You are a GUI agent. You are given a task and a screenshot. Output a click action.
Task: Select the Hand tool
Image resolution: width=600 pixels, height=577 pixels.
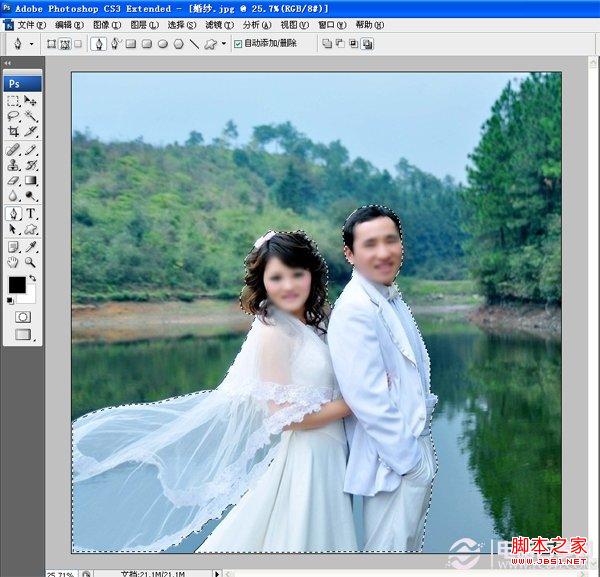coord(13,262)
